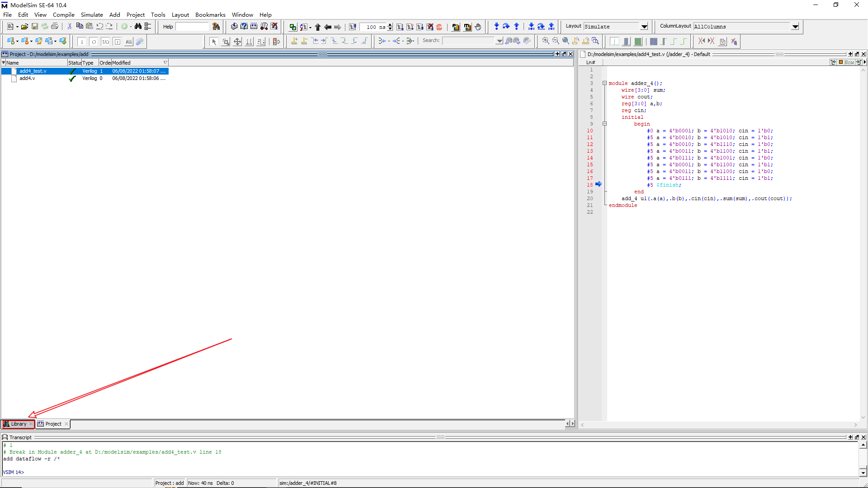Viewport: 868px width, 488px height.
Task: Select the add4_test.v project file
Action: pyautogui.click(x=85, y=71)
